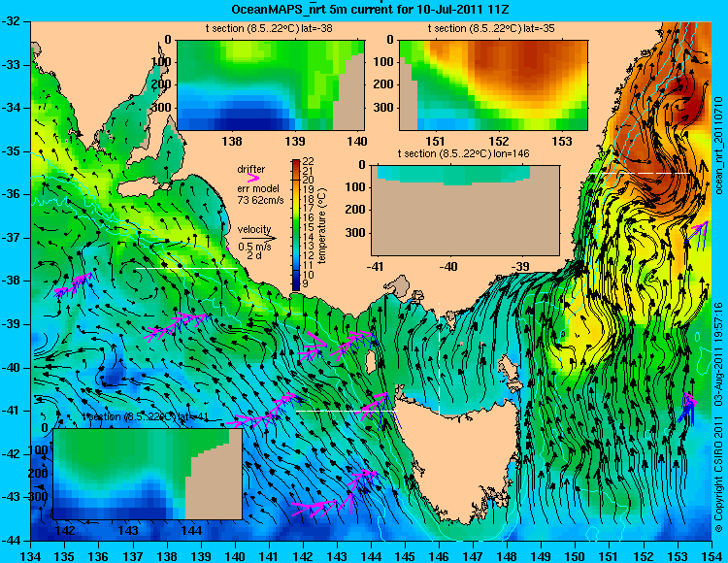The height and width of the screenshot is (563, 728).
Task: Click the black velocity scale arrow
Action: click(x=257, y=238)
